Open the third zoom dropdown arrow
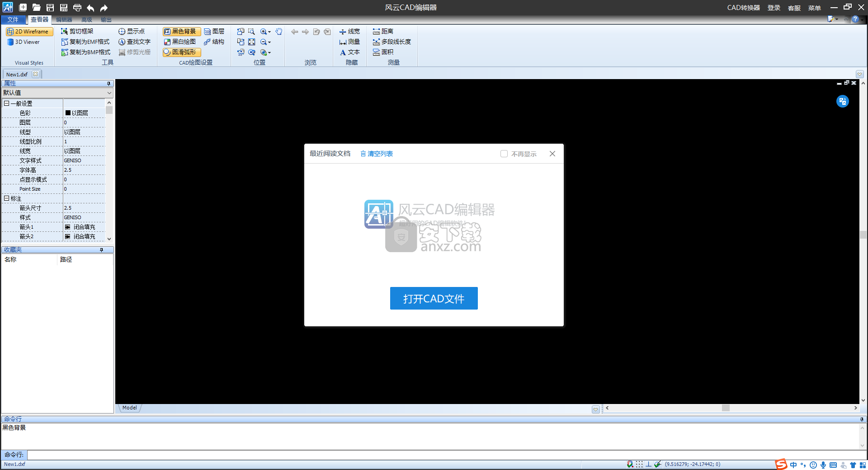 [x=269, y=52]
